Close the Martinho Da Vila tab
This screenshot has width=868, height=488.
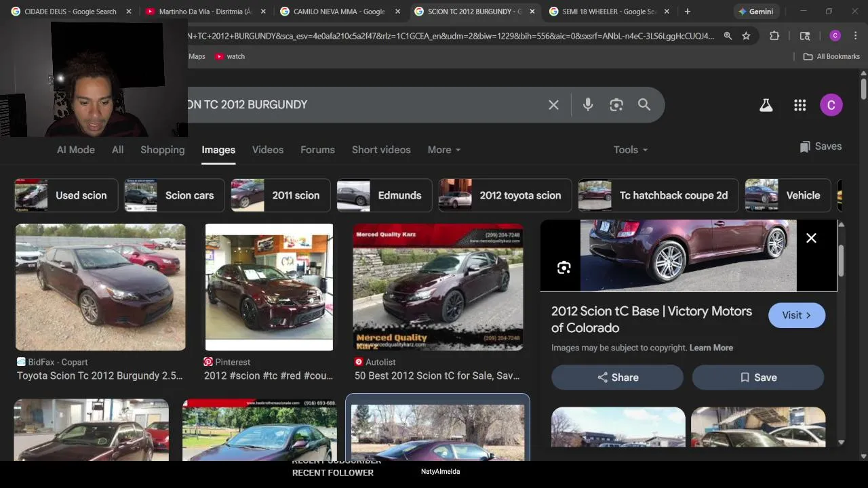tap(263, 12)
